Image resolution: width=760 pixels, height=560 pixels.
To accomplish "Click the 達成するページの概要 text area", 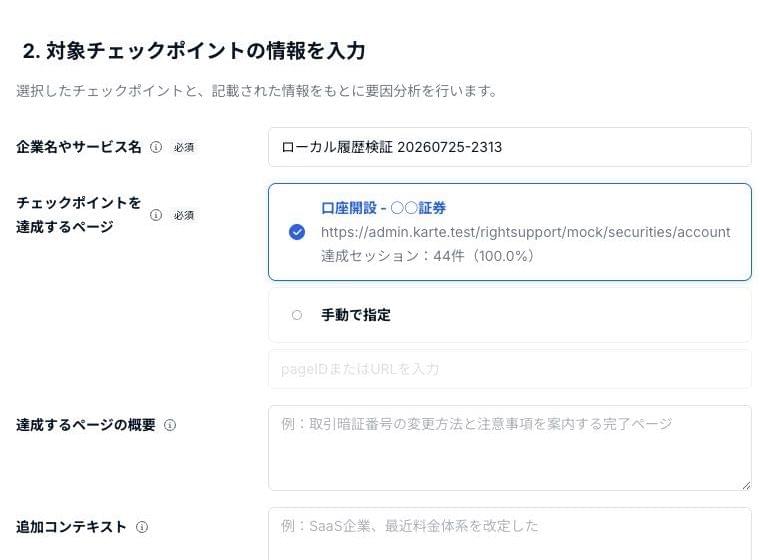I will [509, 448].
